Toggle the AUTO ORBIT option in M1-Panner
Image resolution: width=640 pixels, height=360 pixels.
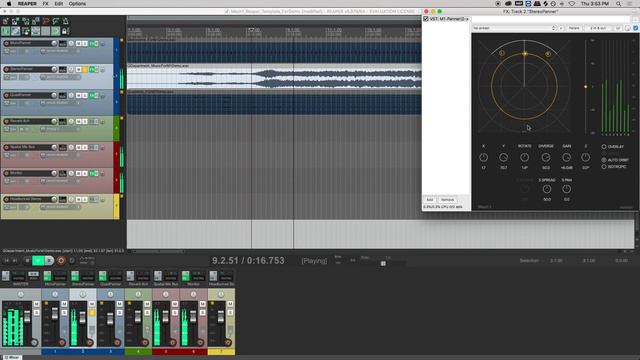[604, 160]
